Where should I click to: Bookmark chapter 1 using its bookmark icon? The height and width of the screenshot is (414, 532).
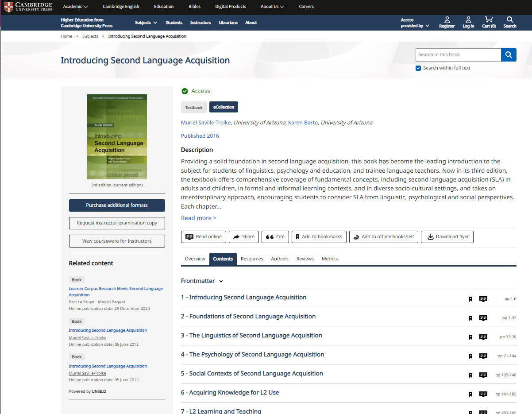tap(470, 299)
